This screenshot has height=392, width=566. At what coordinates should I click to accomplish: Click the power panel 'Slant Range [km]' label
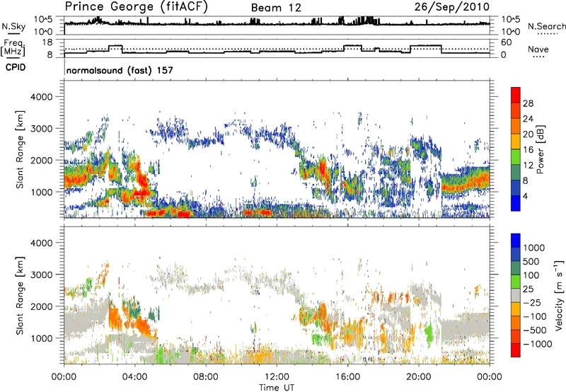tap(21, 149)
